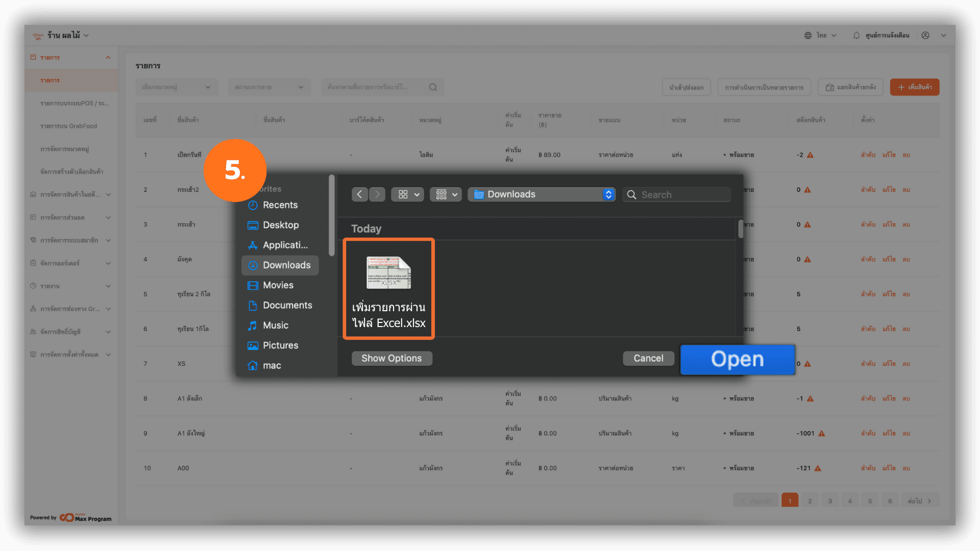Select Music folder in sidebar

pyautogui.click(x=275, y=325)
